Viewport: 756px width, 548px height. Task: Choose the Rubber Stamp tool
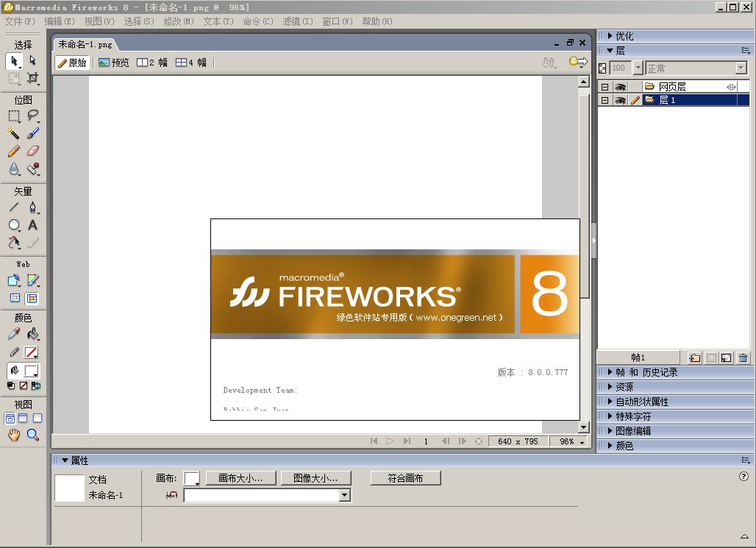point(33,169)
